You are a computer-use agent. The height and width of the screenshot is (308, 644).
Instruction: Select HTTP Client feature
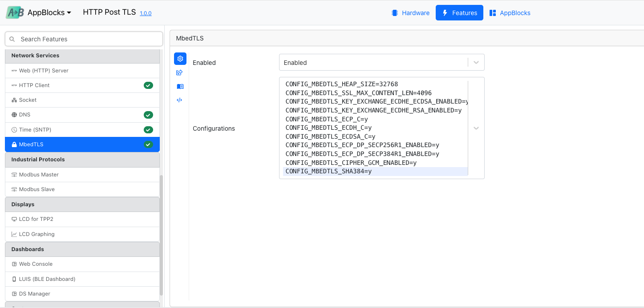pyautogui.click(x=82, y=85)
